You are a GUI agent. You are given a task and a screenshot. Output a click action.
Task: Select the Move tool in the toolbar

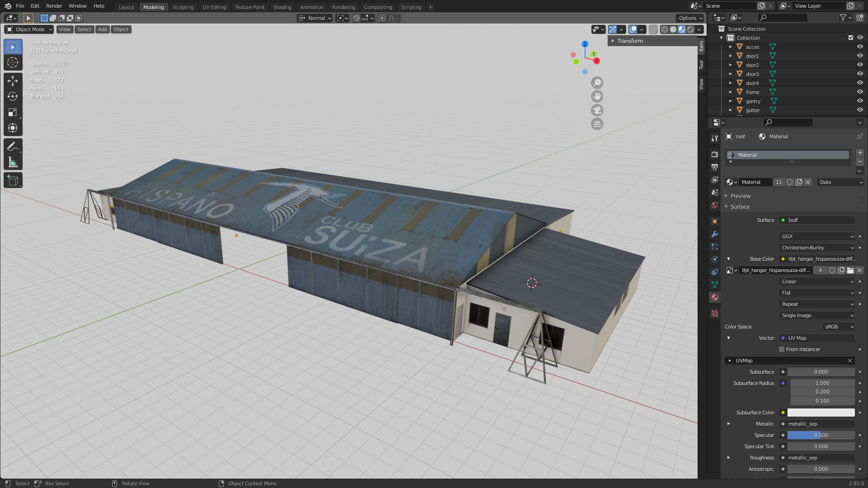(x=13, y=81)
